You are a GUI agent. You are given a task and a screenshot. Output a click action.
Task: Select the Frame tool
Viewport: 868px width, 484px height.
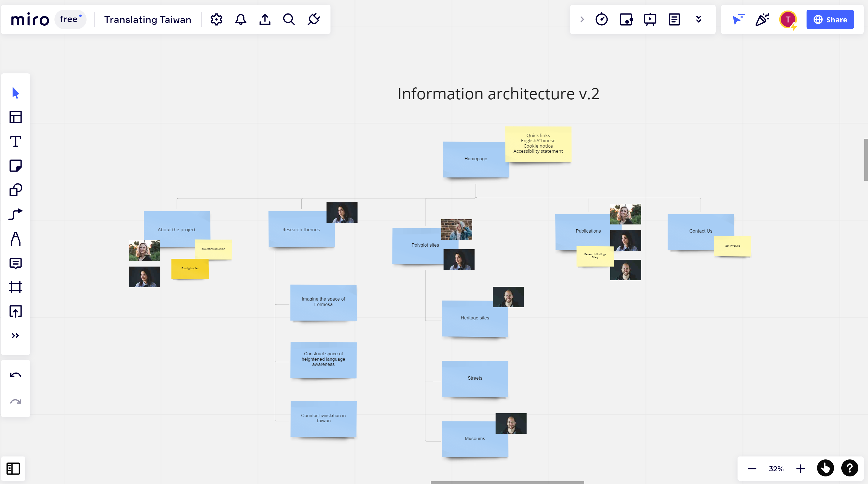coord(16,287)
